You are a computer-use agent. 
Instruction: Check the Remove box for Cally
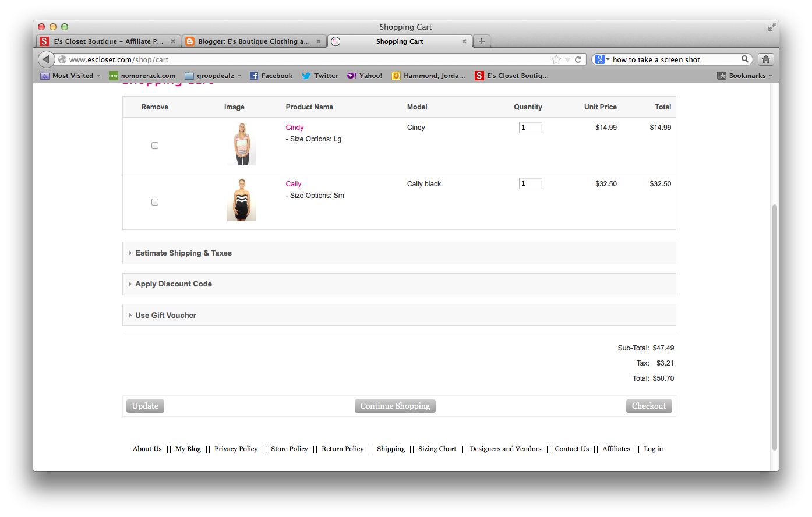(154, 201)
